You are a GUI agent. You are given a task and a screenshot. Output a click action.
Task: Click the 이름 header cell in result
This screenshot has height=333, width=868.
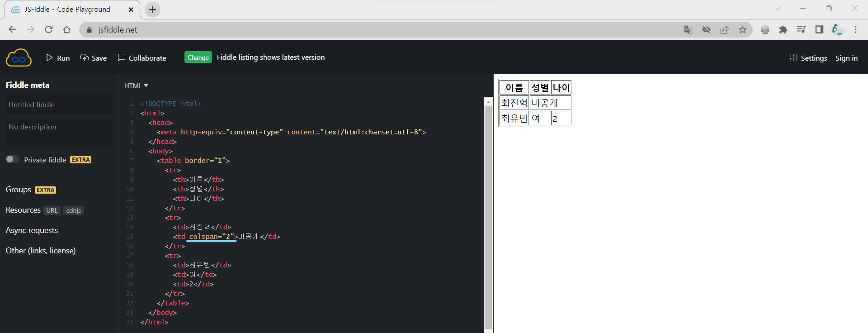(514, 87)
